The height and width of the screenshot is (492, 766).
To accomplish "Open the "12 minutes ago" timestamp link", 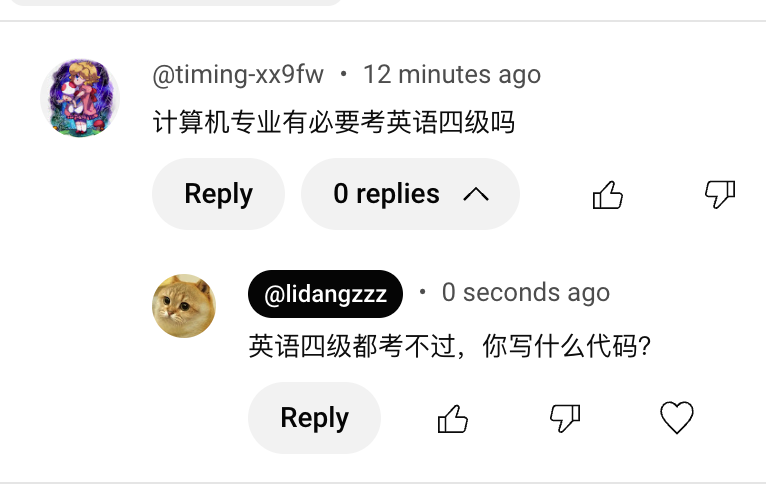I will coord(452,75).
